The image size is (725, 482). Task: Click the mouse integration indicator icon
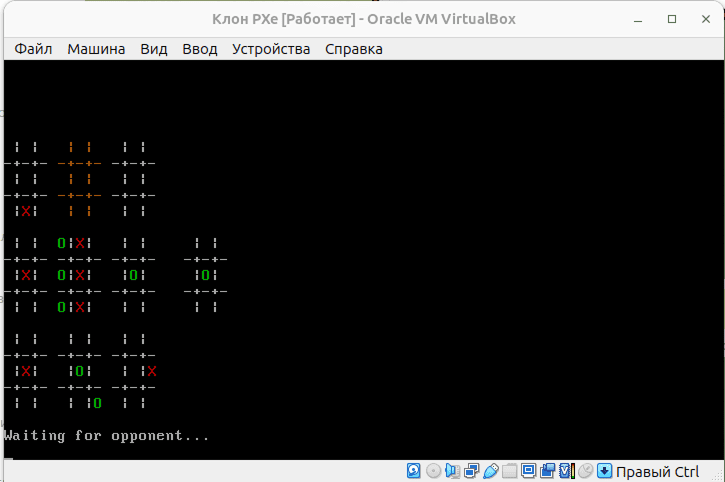click(x=585, y=471)
